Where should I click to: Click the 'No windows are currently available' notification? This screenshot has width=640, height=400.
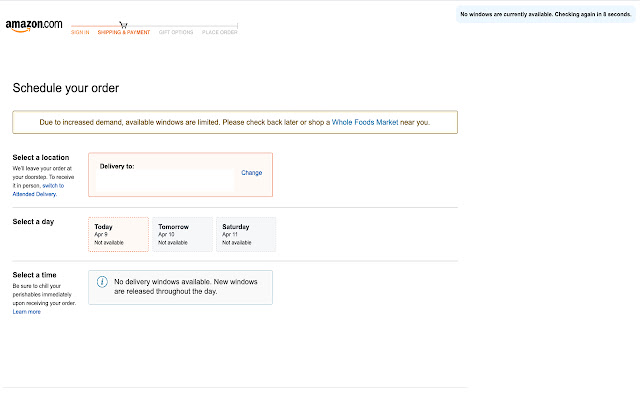[546, 14]
